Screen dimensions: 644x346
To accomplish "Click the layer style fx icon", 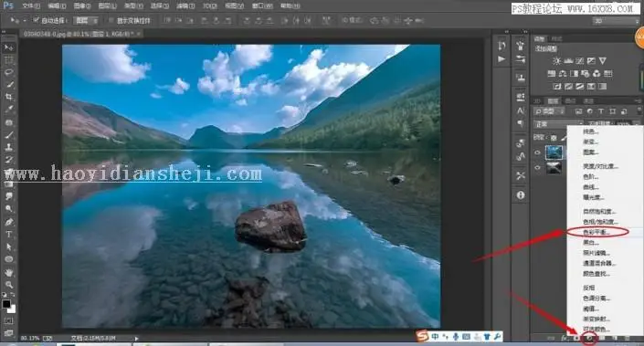I will [x=565, y=338].
